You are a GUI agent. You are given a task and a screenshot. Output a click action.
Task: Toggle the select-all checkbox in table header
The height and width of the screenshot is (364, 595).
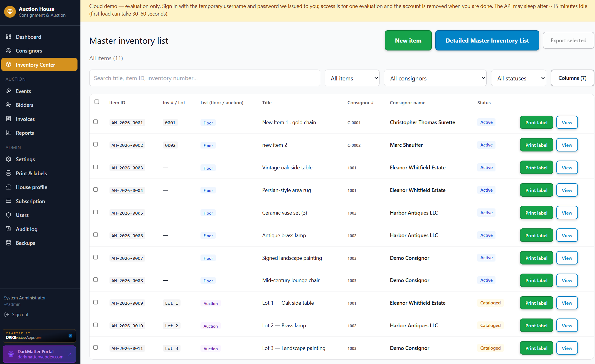coord(97,102)
